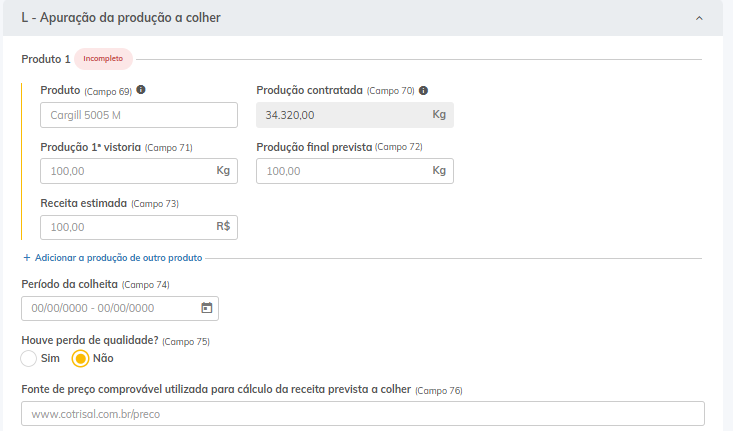Image resolution: width=733 pixels, height=431 pixels.
Task: Focus the Fonte de preço URL field
Action: pyautogui.click(x=362, y=413)
